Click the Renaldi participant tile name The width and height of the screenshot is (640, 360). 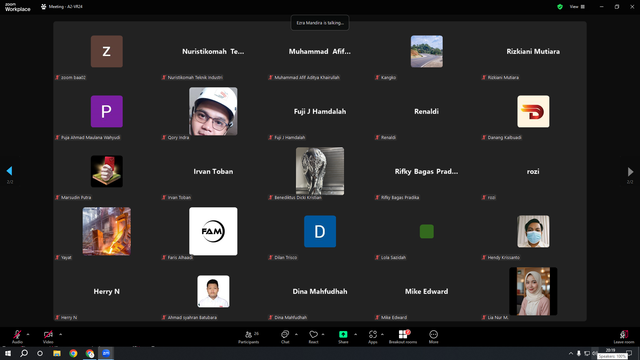(x=427, y=111)
